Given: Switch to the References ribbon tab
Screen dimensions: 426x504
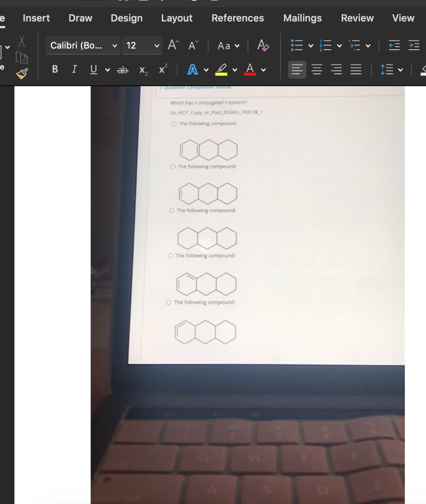Looking at the screenshot, I should 238,18.
